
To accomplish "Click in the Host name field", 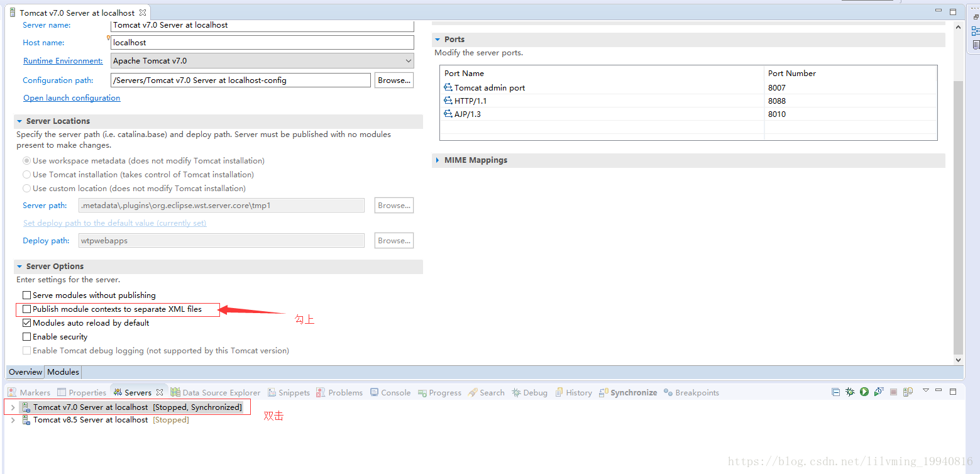I will coord(263,43).
